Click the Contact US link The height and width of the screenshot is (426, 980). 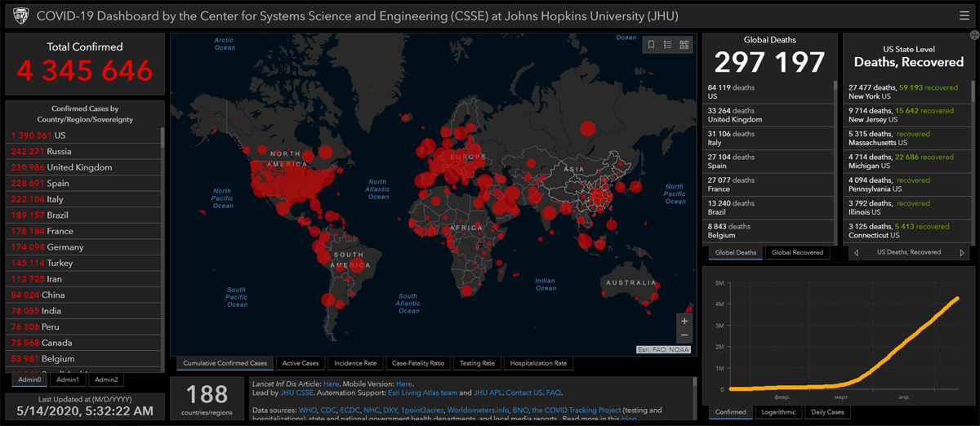(524, 393)
